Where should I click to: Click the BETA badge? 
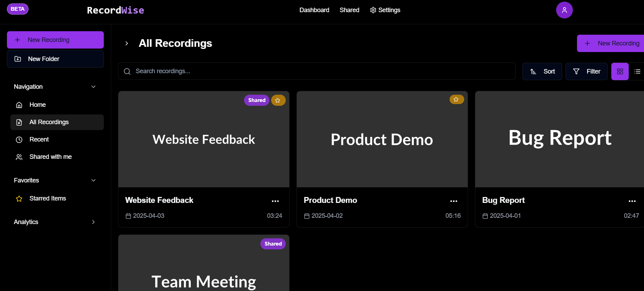[18, 9]
